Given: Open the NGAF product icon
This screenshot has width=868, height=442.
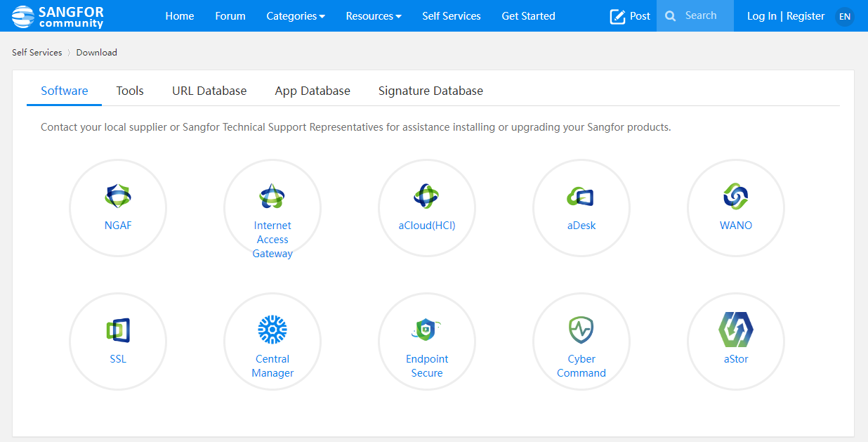Looking at the screenshot, I should click(118, 196).
